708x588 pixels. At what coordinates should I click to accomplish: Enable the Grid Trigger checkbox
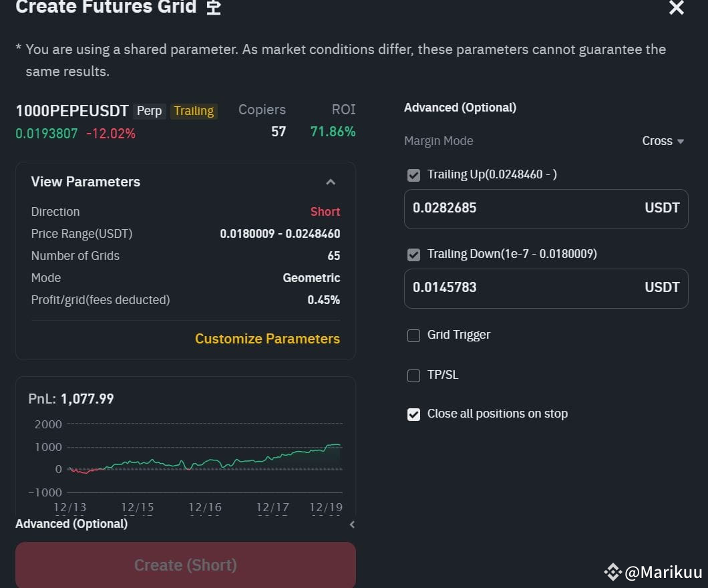click(x=414, y=335)
